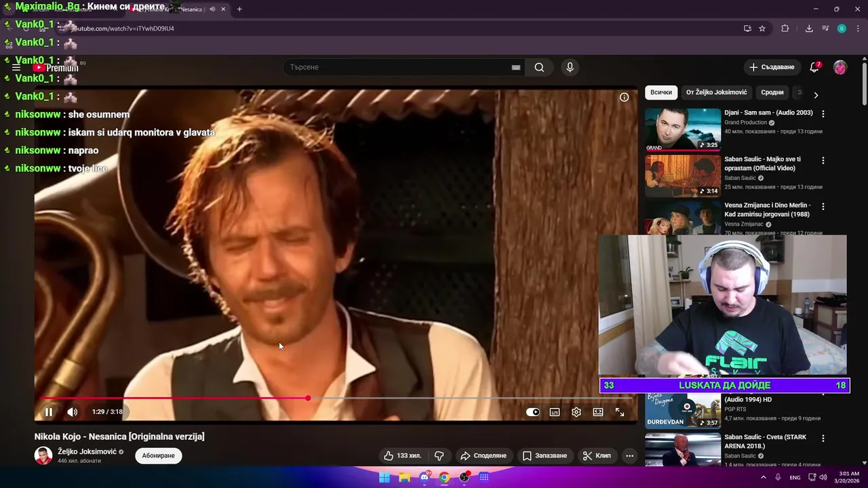This screenshot has width=868, height=488.
Task: Enter fullscreen mode on the player
Action: pos(620,411)
